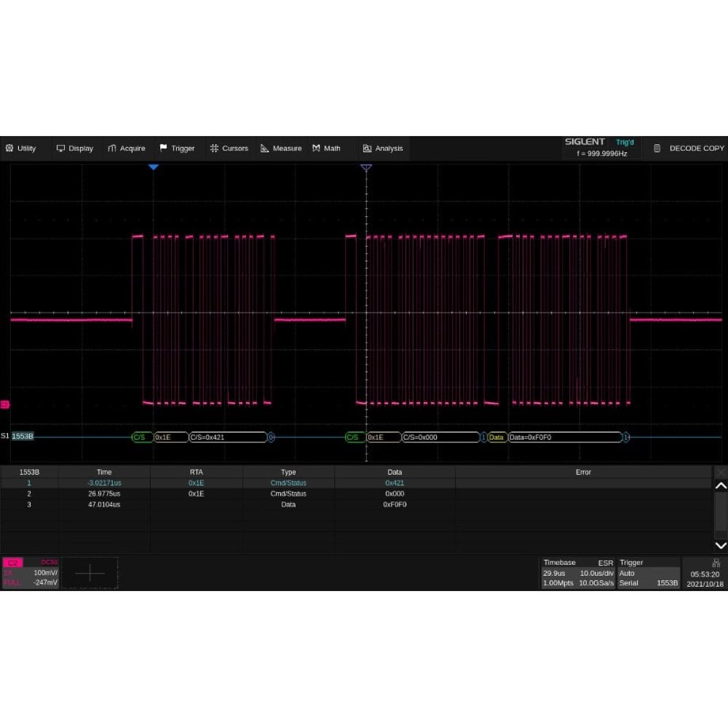
Task: Open the Timebase settings panel
Action: [578, 573]
